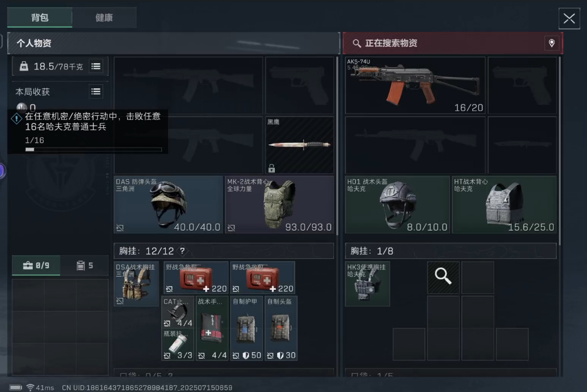Viewport: 587px width, 392px height.
Task: Click the empty knife slot in loot panel
Action: (522, 145)
